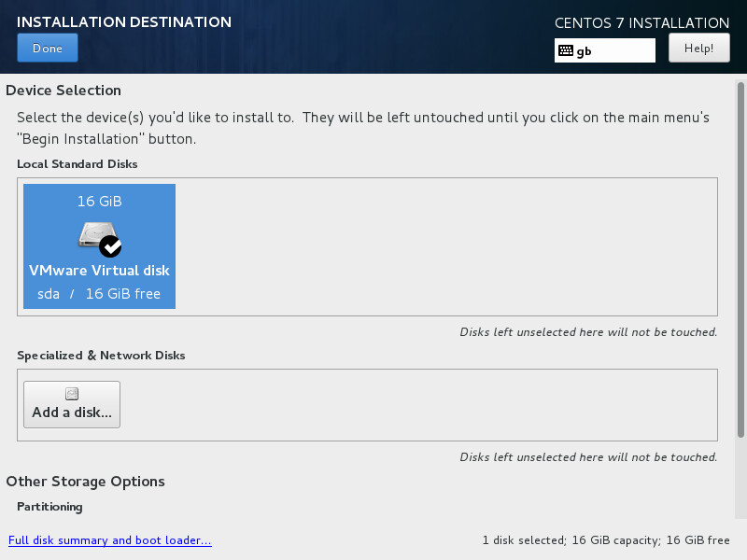This screenshot has height=560, width=747.
Task: Click the Local Standard Disks label
Action: 77,164
